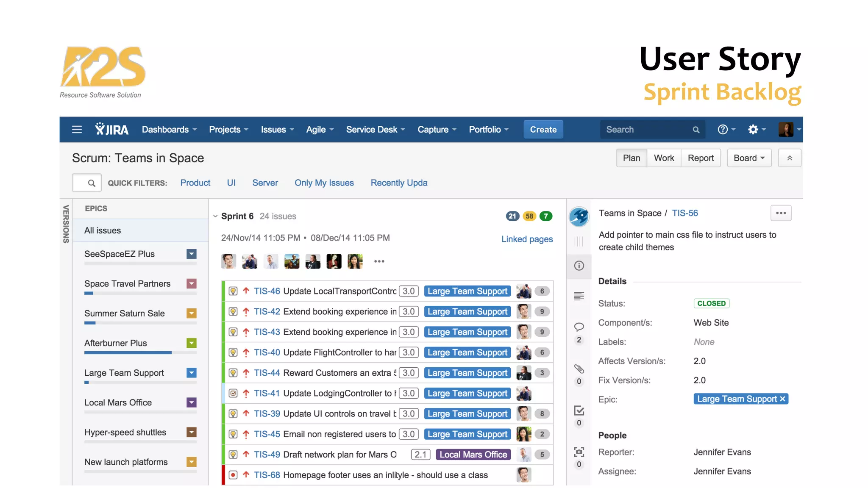Open the issue details info icon
The height and width of the screenshot is (488, 868).
coord(579,266)
